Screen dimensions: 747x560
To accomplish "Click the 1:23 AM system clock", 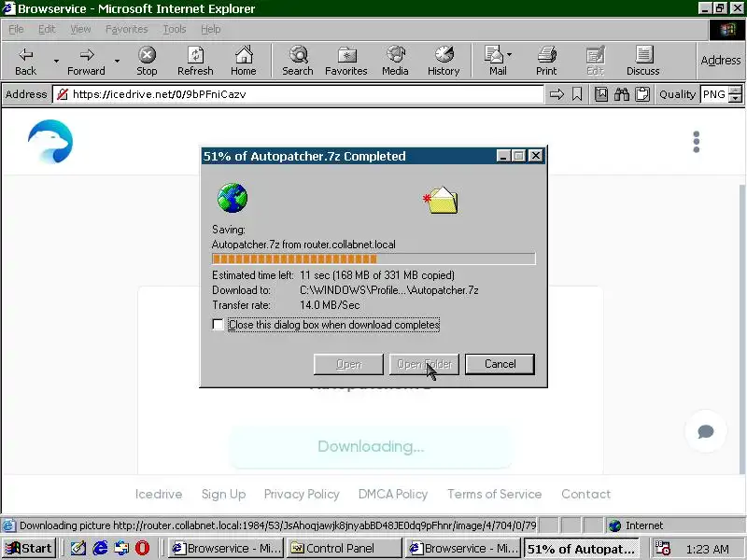I will 708,549.
